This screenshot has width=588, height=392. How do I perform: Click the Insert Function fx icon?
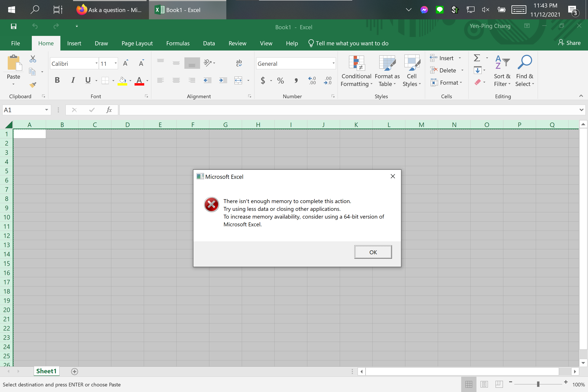tap(109, 110)
